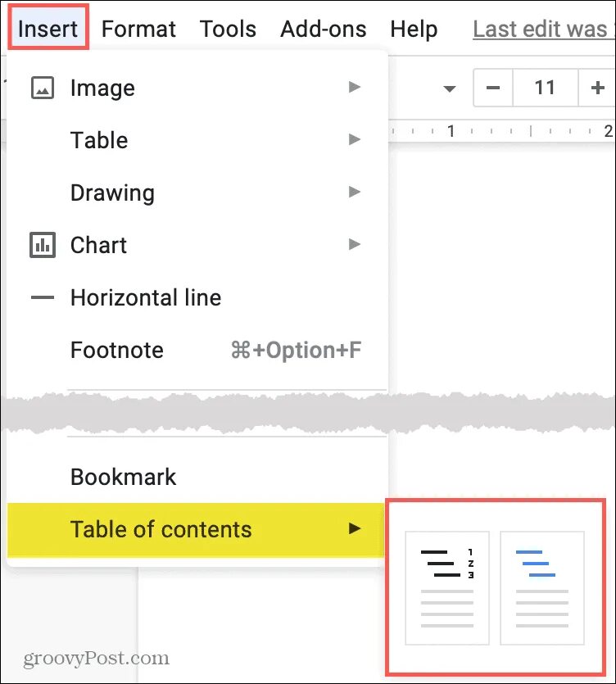This screenshot has height=684, width=616.
Task: Insert table of contents with page numbers
Action: coord(447,587)
